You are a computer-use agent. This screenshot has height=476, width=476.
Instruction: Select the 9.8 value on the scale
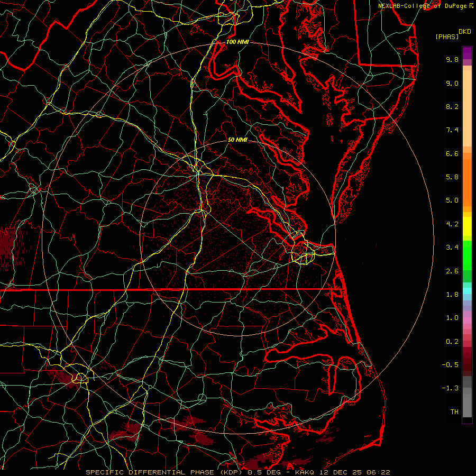tap(452, 59)
